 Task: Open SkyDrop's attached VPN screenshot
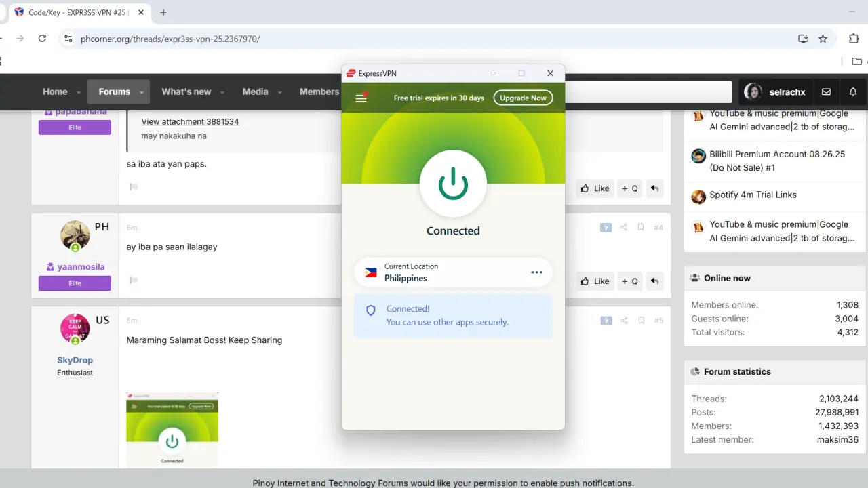click(x=172, y=430)
